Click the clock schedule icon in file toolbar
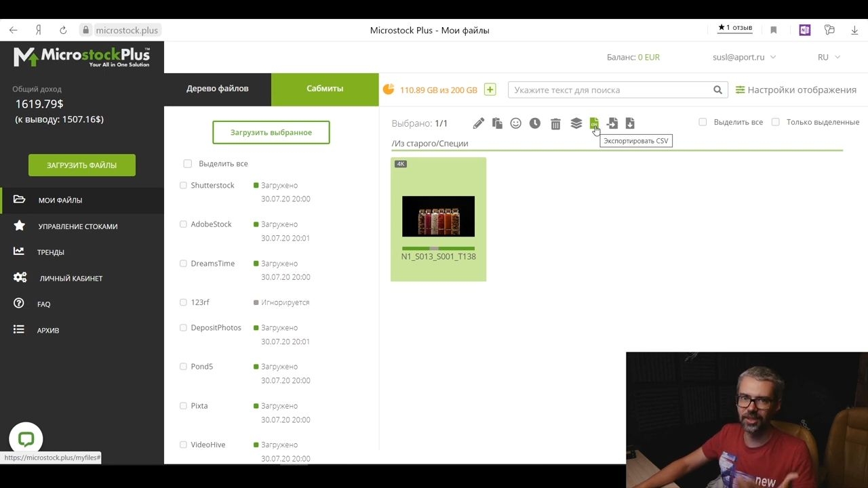Image resolution: width=868 pixels, height=488 pixels. (535, 123)
